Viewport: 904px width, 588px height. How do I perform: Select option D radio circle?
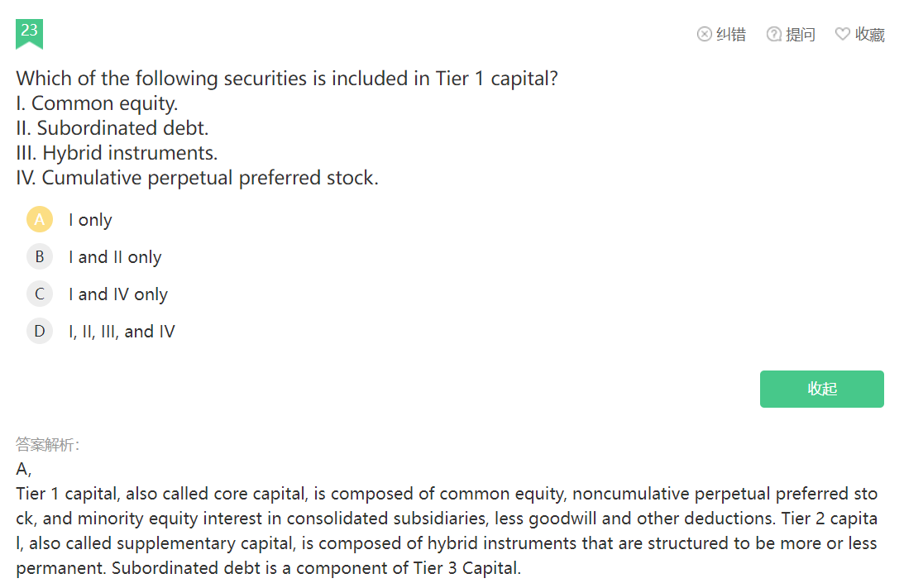40,332
